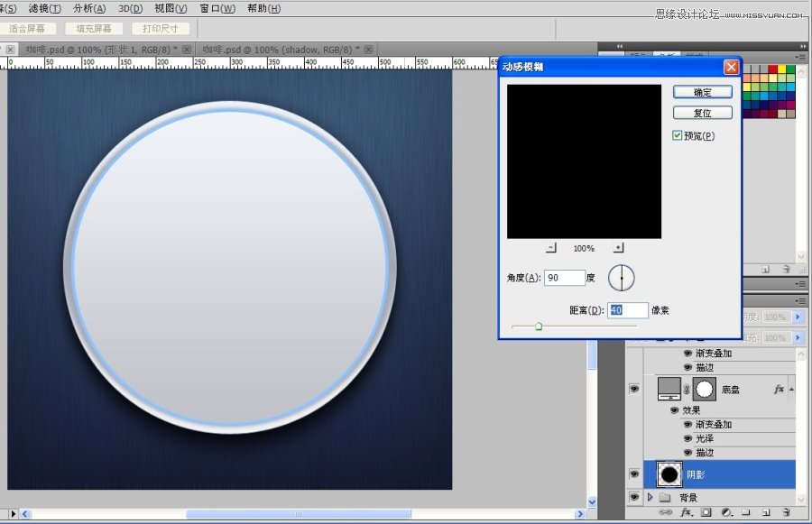This screenshot has height=524, width=812.
Task: Click 确定 to apply the motion blur
Action: coord(703,92)
